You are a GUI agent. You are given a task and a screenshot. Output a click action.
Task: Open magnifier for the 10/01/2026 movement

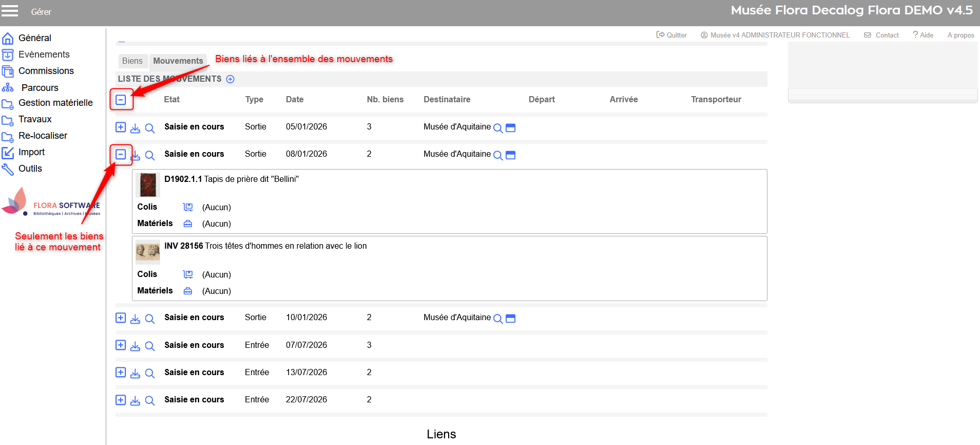[x=150, y=319]
